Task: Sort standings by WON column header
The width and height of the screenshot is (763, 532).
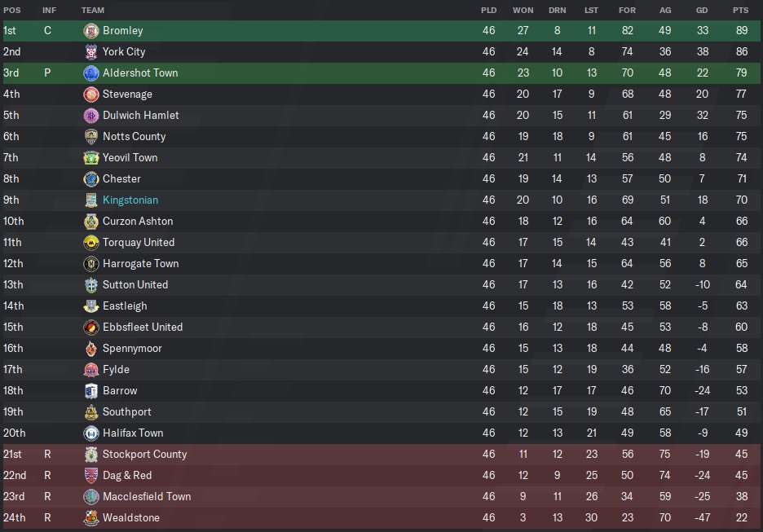Action: tap(523, 10)
